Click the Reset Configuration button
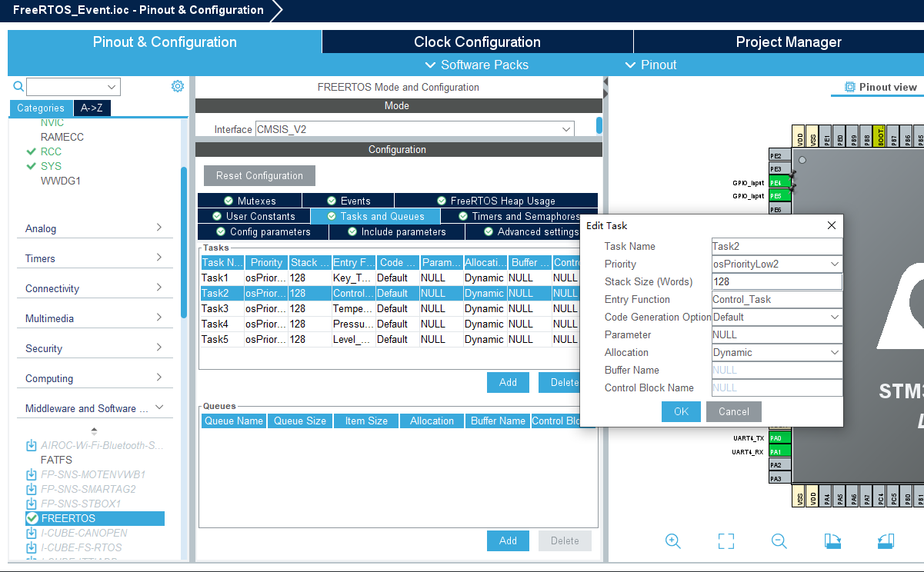Screen dimensions: 924x572 tap(259, 175)
